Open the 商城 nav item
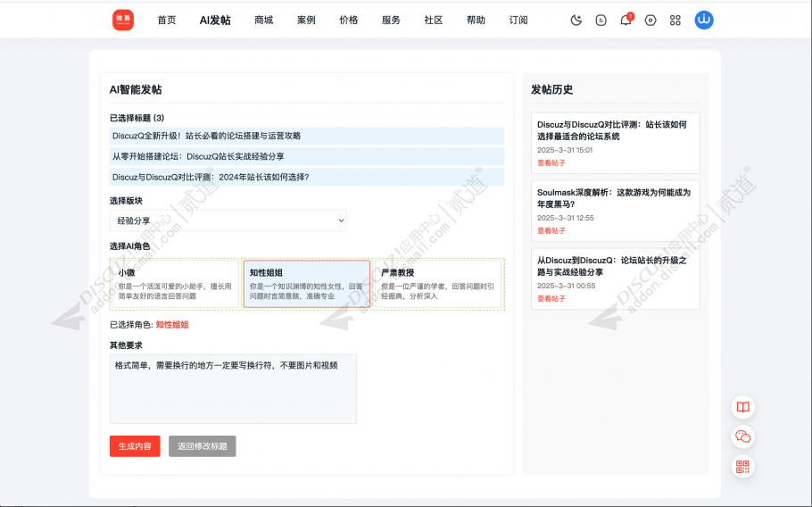 click(263, 21)
